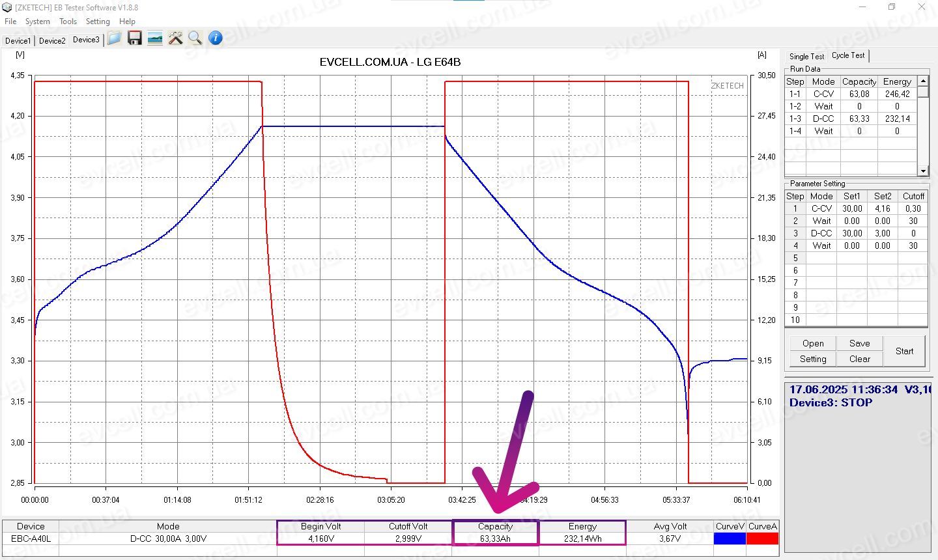Click the blue CurveV color swatch

730,539
